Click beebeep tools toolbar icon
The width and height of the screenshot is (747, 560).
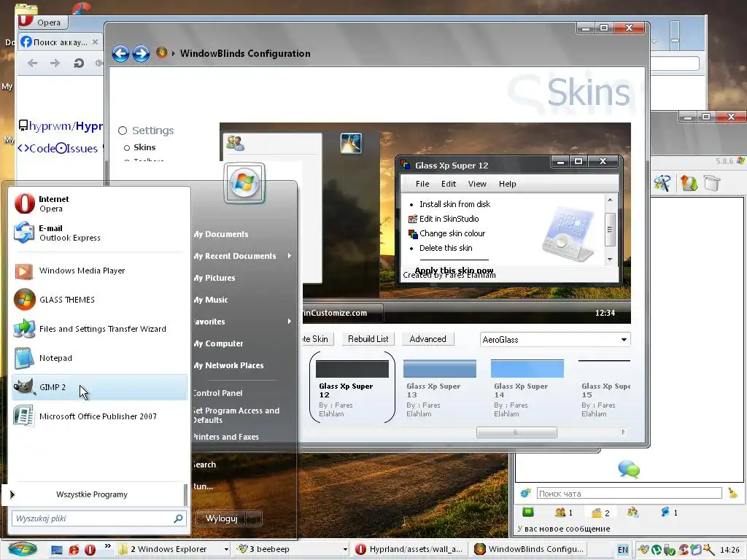[x=662, y=183]
